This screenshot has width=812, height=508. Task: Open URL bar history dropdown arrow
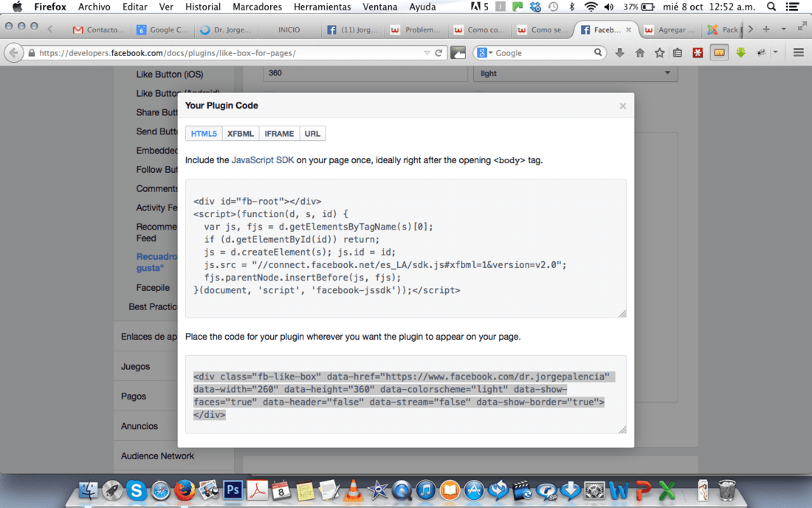pyautogui.click(x=427, y=53)
